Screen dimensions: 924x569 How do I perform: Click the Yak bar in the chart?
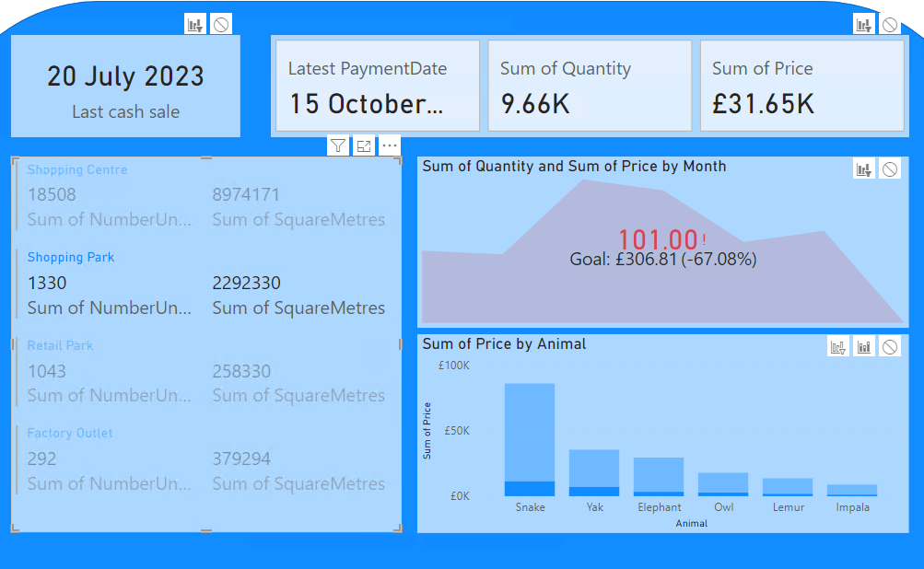[594, 470]
